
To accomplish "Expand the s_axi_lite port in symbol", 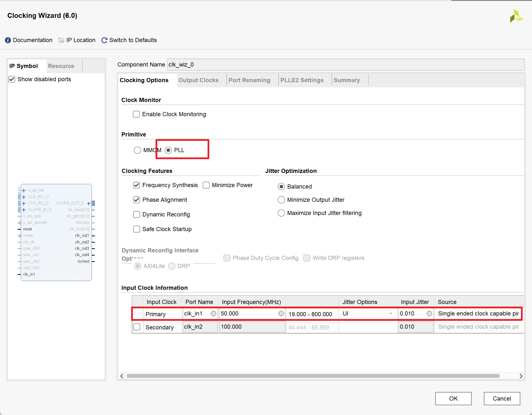I will pos(24,190).
